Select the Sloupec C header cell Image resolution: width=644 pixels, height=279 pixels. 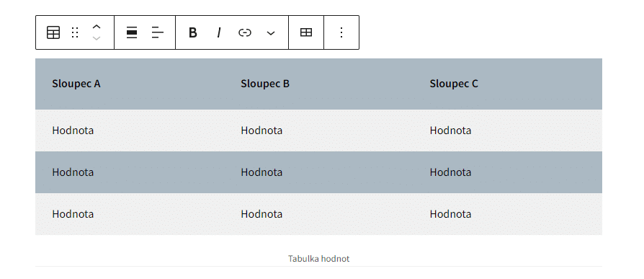508,84
